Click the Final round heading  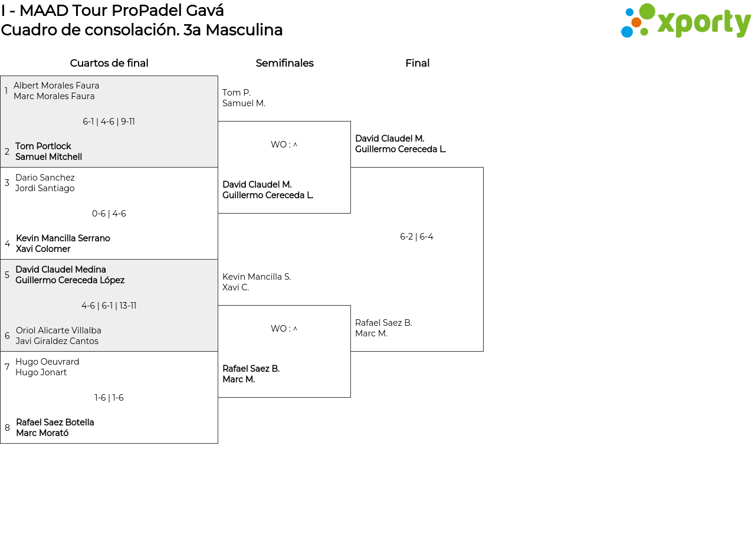click(417, 63)
